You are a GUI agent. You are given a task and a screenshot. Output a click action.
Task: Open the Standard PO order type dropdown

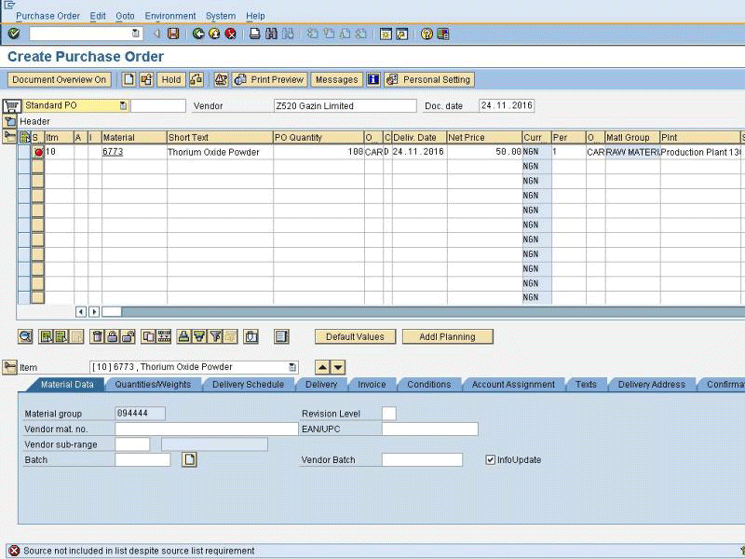[123, 106]
